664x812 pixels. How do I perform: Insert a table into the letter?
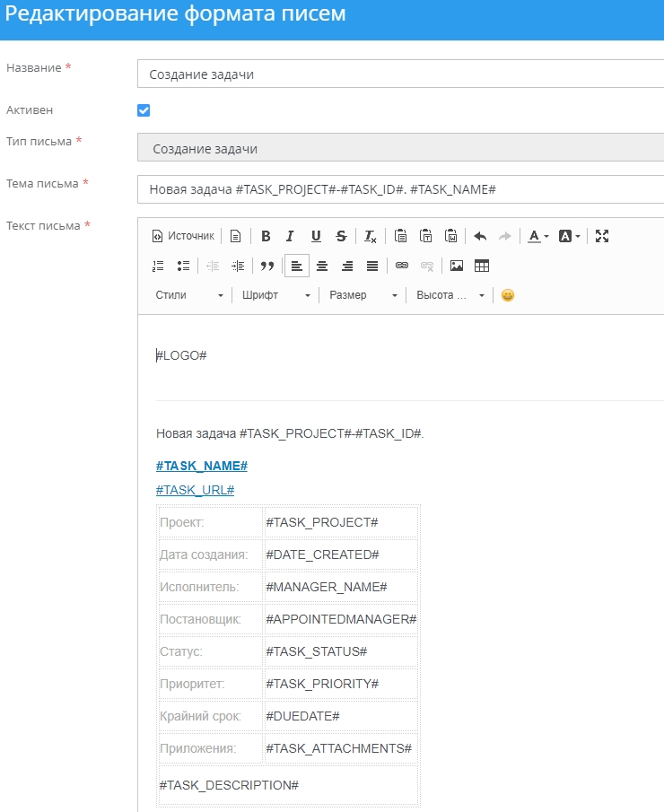[482, 266]
